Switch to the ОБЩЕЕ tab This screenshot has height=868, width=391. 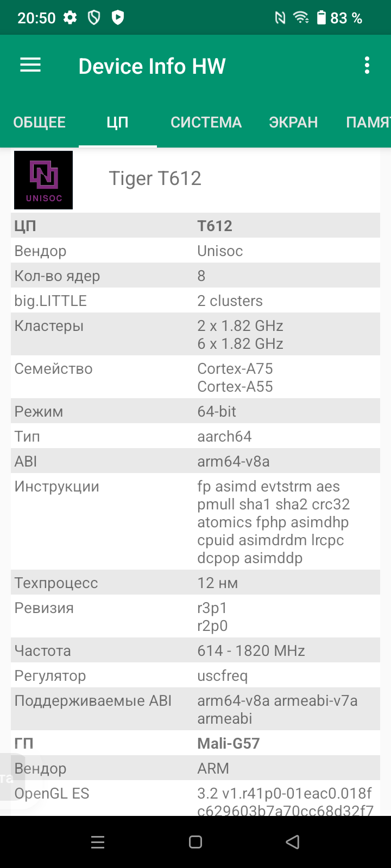40,122
